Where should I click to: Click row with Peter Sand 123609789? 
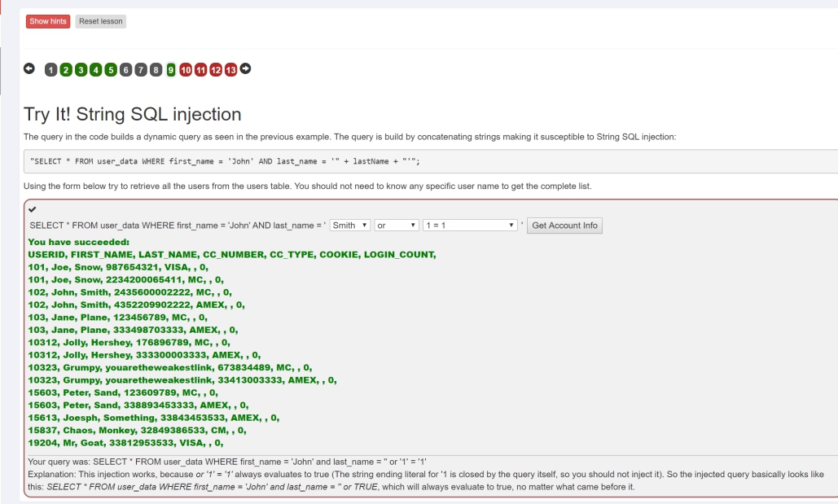click(x=123, y=392)
